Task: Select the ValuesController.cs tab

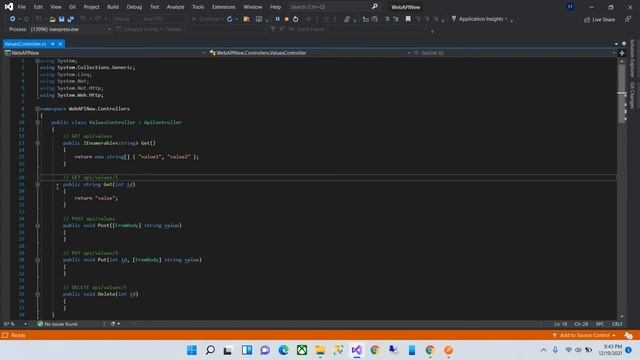Action: [x=25, y=44]
